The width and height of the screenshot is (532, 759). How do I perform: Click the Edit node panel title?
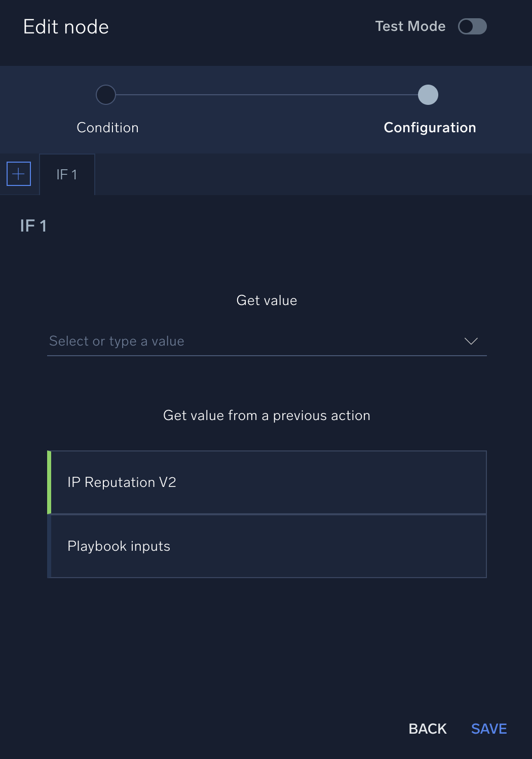point(66,27)
